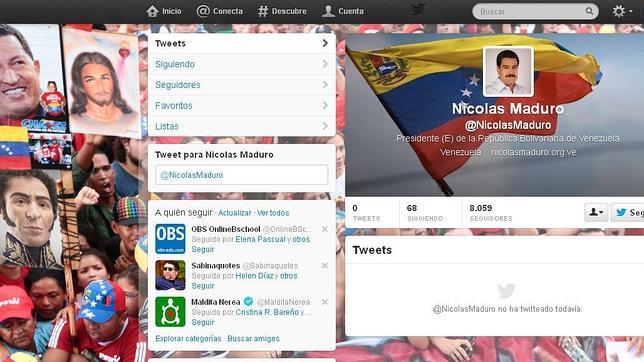
Task: Click the chevron next to Listas
Action: (325, 126)
